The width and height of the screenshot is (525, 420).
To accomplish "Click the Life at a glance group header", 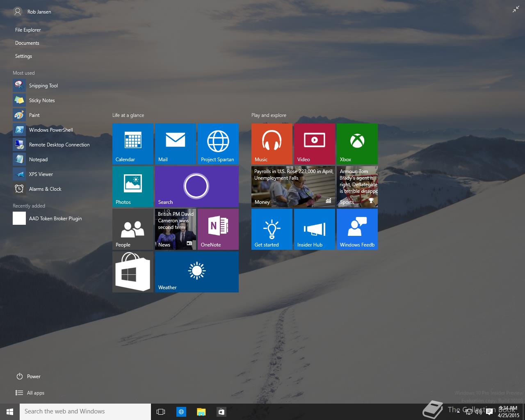I will [128, 115].
